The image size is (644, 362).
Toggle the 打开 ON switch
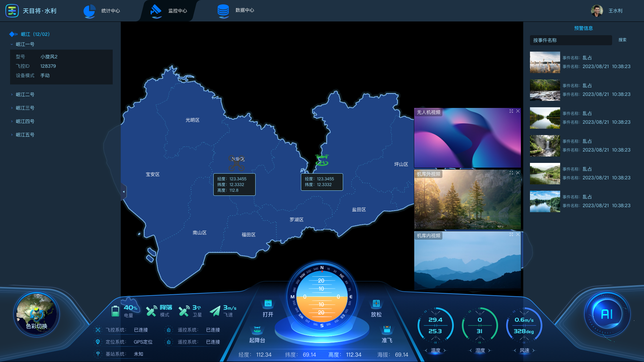pyautogui.click(x=268, y=304)
